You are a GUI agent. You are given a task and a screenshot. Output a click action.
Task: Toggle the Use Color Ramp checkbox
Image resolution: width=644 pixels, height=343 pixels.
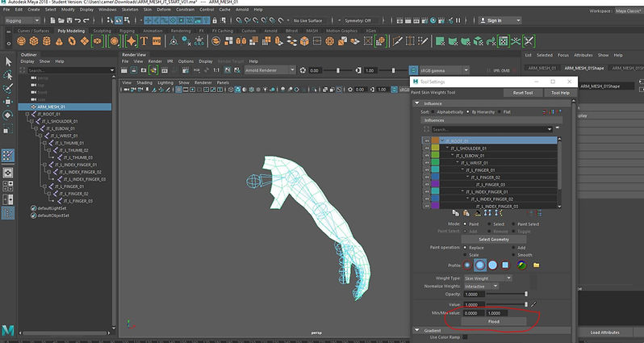click(465, 337)
